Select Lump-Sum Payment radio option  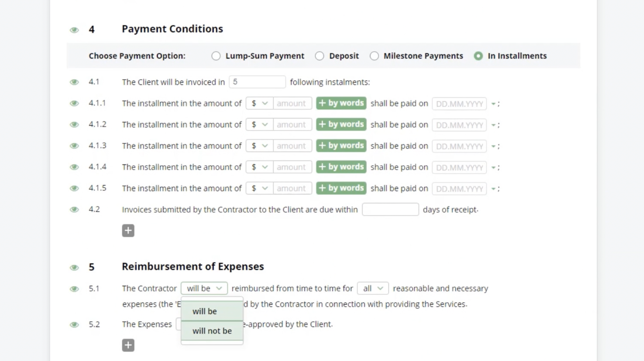[x=216, y=56]
